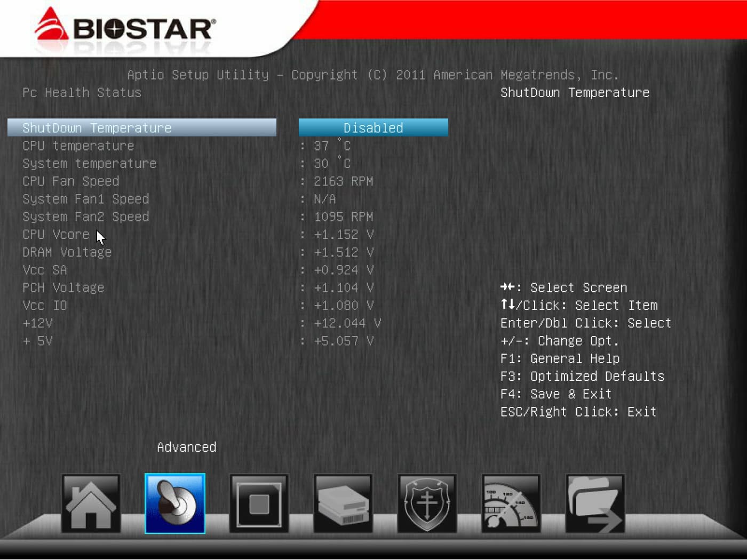This screenshot has width=747, height=560.
Task: Select the Advanced joystick icon
Action: point(175,503)
